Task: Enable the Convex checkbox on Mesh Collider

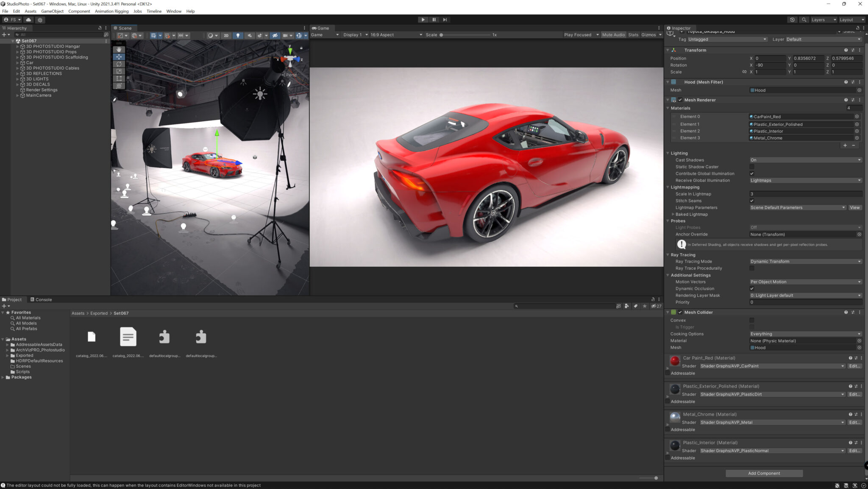Action: 752,320
